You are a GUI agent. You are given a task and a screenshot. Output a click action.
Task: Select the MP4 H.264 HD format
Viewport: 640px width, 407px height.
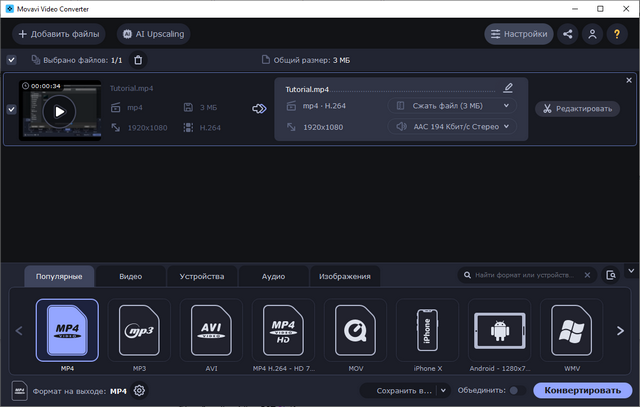coord(283,330)
